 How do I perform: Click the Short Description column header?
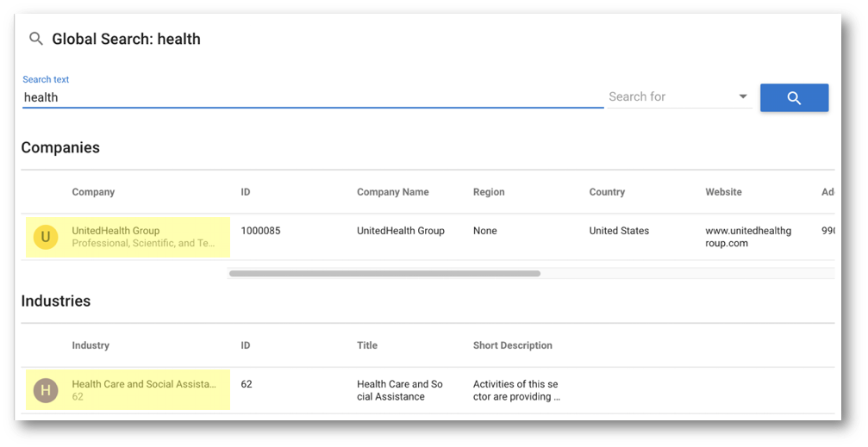[x=513, y=345]
